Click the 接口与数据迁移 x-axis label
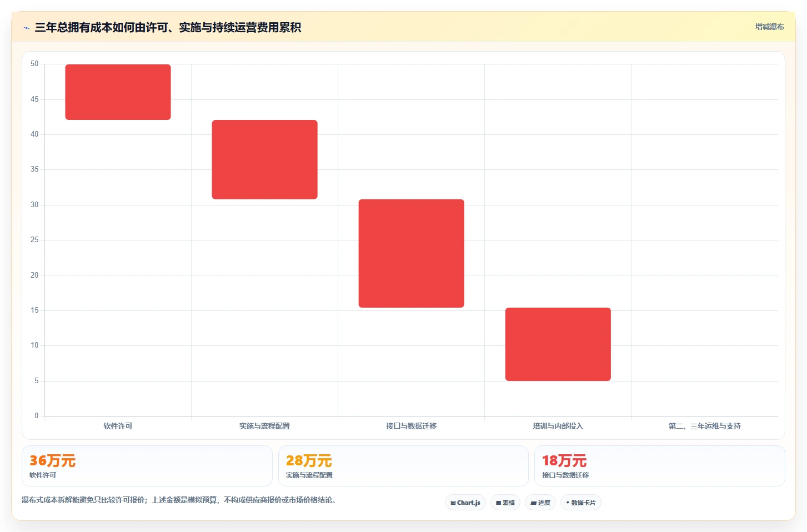The image size is (807, 532). point(411,426)
